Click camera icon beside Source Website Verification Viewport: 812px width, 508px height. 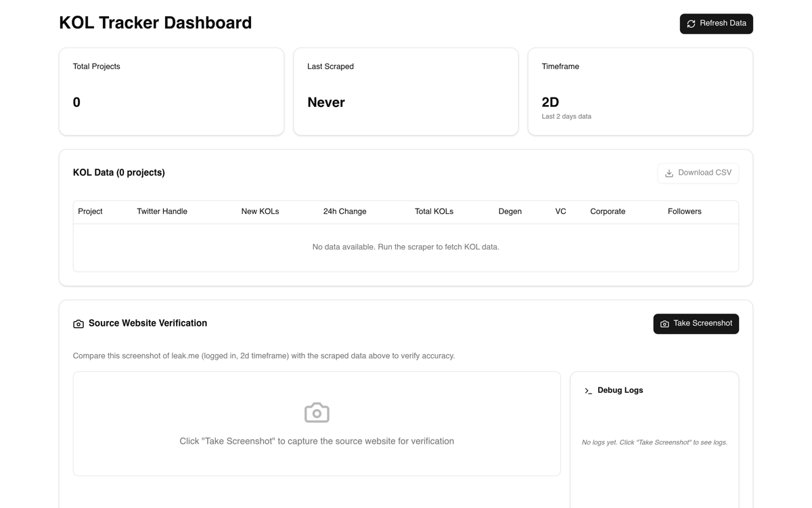coord(78,324)
